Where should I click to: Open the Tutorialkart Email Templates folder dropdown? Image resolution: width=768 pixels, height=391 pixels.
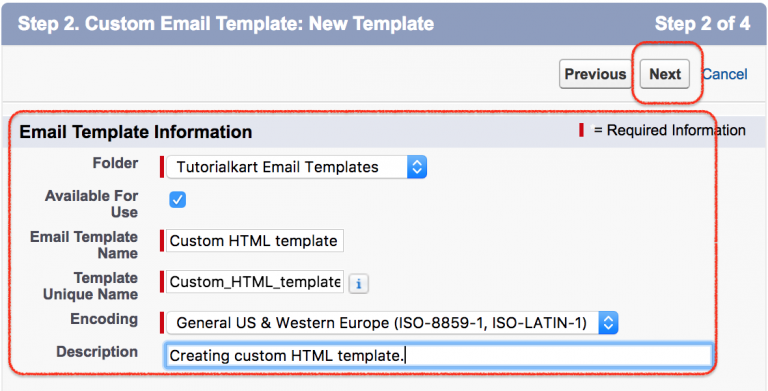296,167
